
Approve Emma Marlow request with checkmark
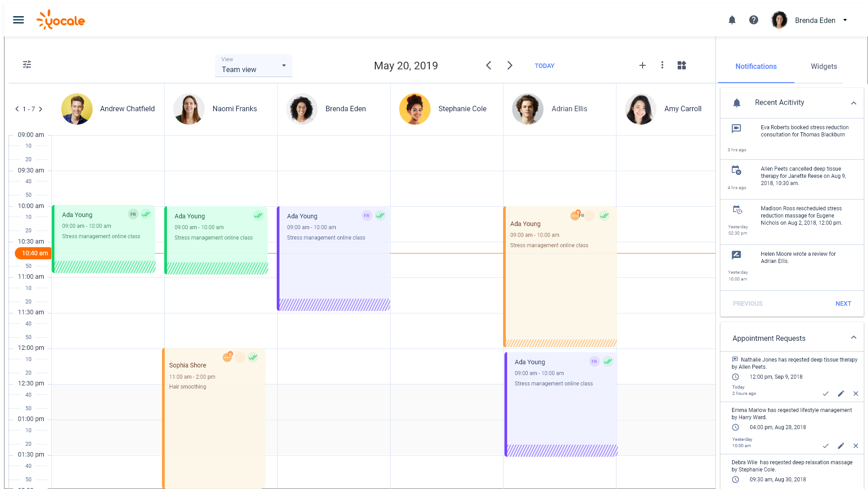coord(826,446)
